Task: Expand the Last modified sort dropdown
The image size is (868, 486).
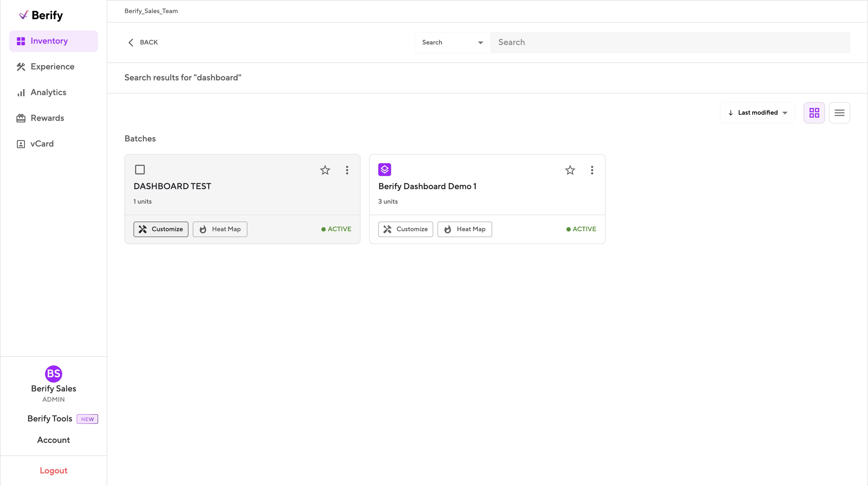Action: point(758,113)
